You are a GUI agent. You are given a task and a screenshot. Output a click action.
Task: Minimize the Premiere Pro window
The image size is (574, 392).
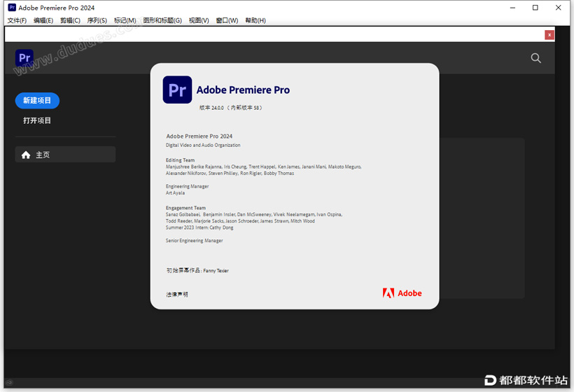pyautogui.click(x=512, y=8)
